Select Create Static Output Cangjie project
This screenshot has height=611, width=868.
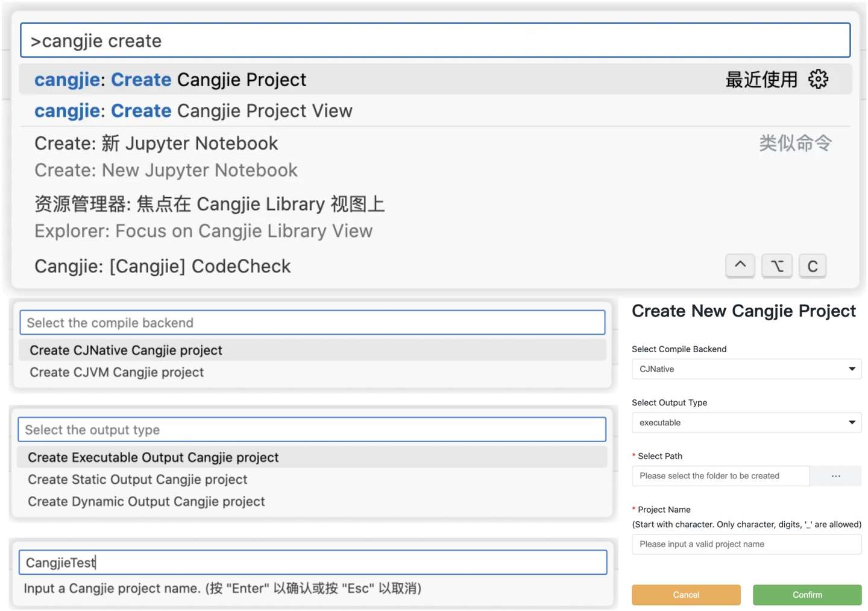point(137,480)
